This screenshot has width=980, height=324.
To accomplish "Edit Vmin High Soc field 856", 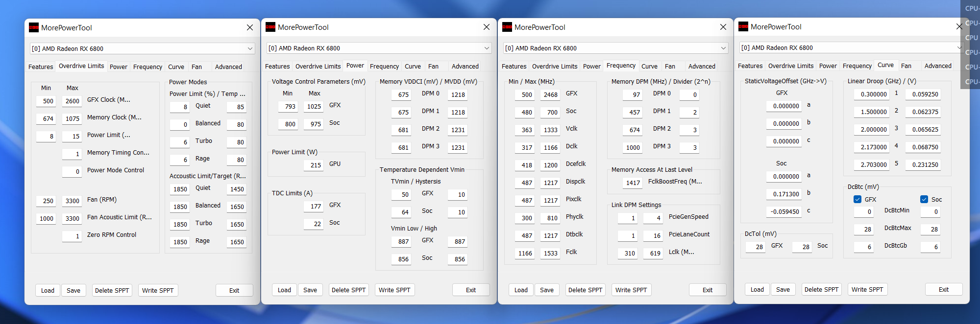I will 458,259.
